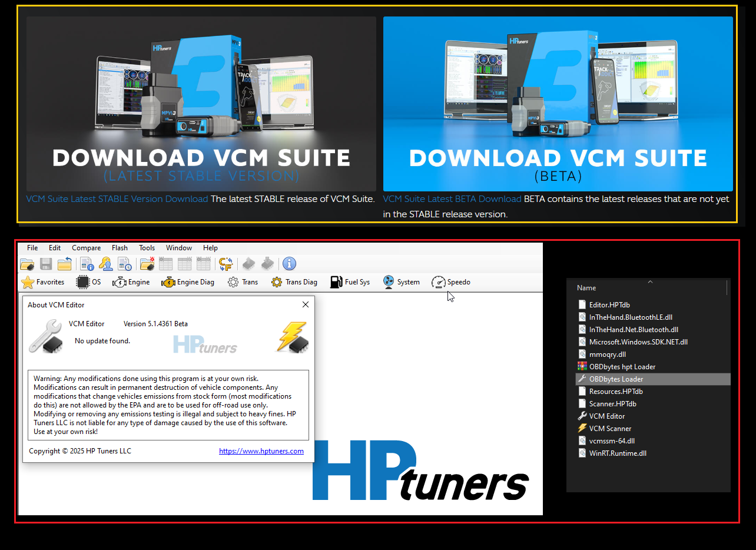756x550 pixels.
Task: Open the Tools menu
Action: coord(147,248)
